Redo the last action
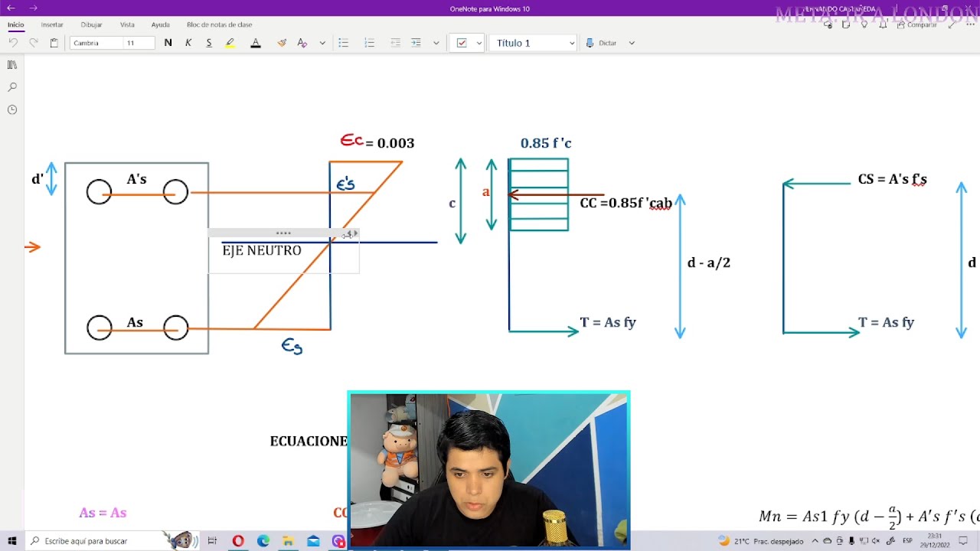The image size is (980, 551). [x=34, y=43]
